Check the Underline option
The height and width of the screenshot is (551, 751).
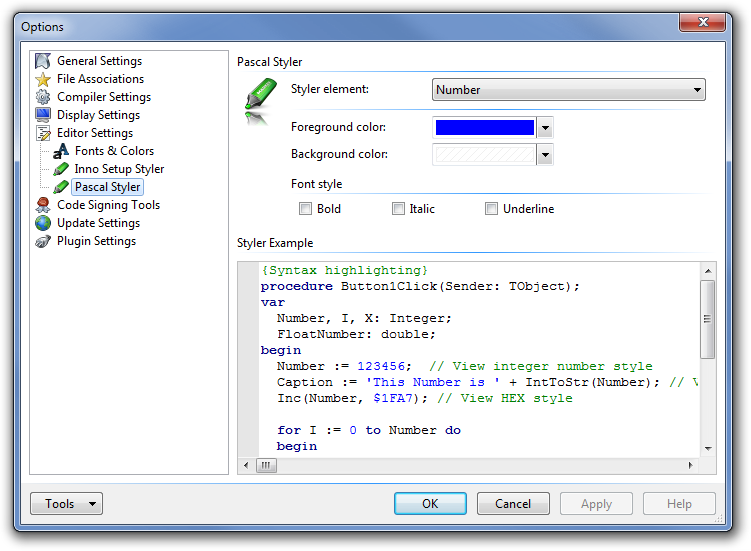pyautogui.click(x=491, y=209)
